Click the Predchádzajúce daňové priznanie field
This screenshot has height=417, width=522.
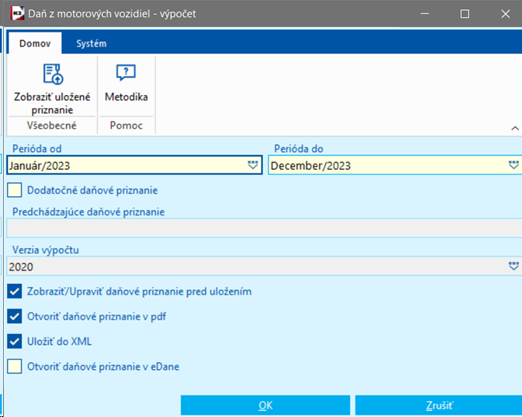pyautogui.click(x=264, y=228)
